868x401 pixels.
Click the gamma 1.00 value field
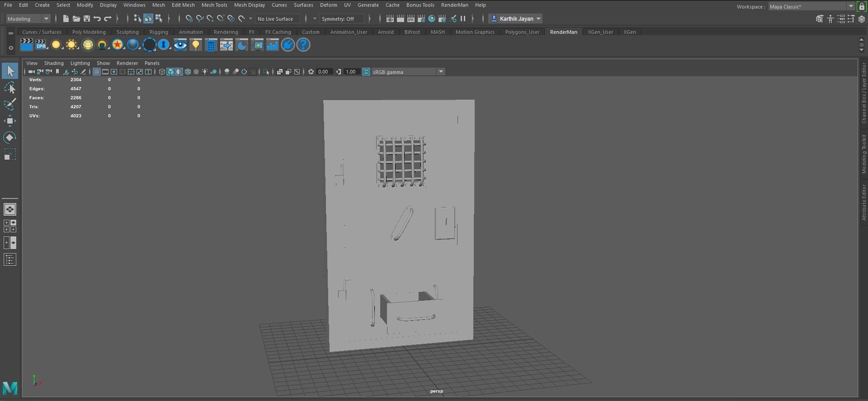pos(351,72)
